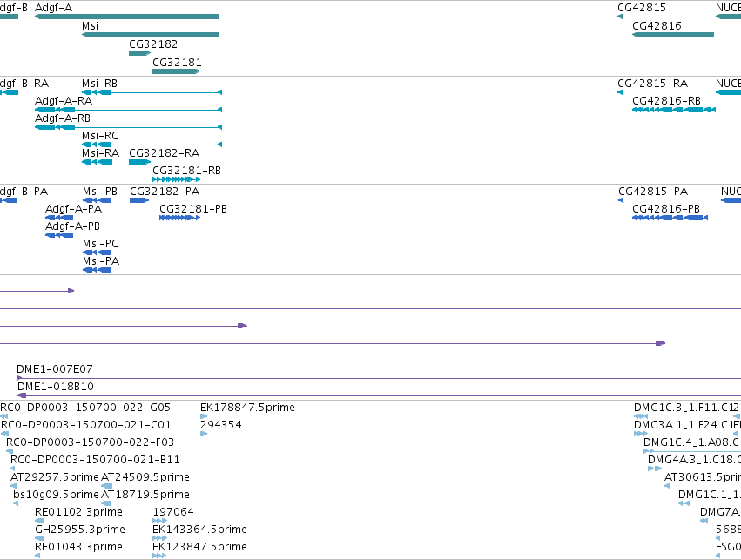Screen dimensions: 741x560
Task: Select the Adgf-A-PA protein glyph
Action: pos(59,218)
